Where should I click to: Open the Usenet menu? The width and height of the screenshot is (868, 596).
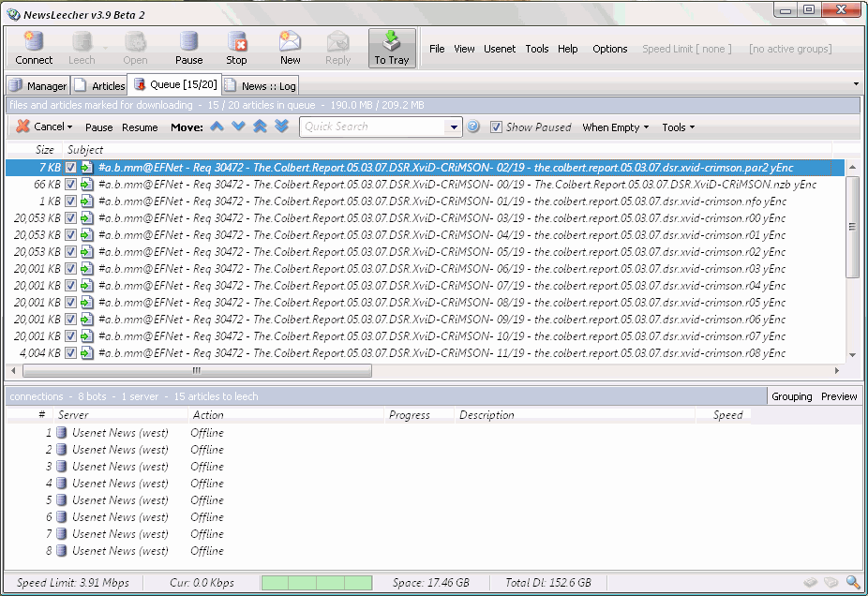pyautogui.click(x=500, y=49)
